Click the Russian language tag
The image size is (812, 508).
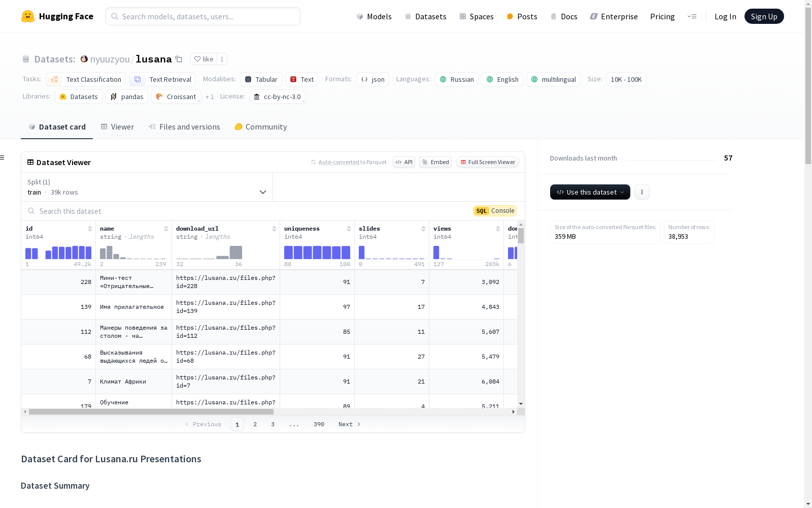point(457,79)
